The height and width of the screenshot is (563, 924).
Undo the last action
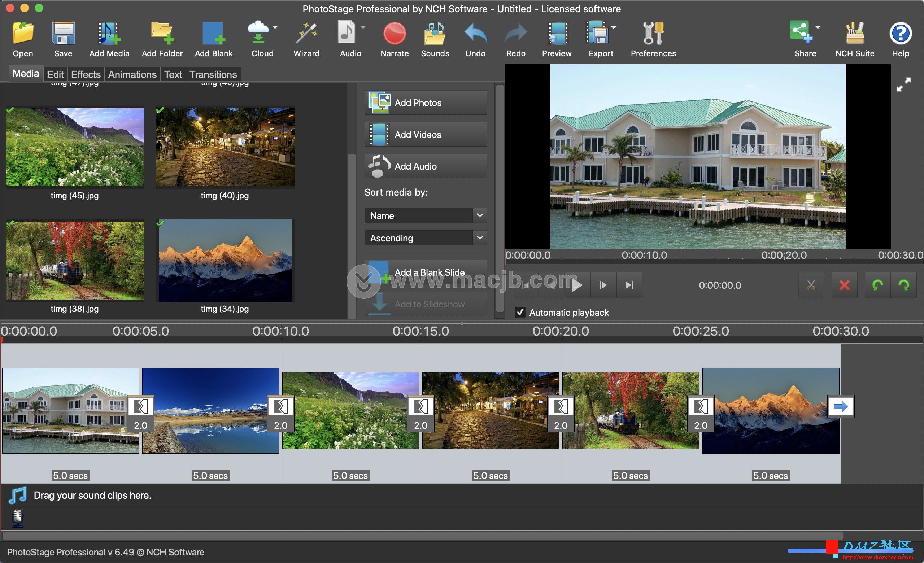tap(475, 33)
